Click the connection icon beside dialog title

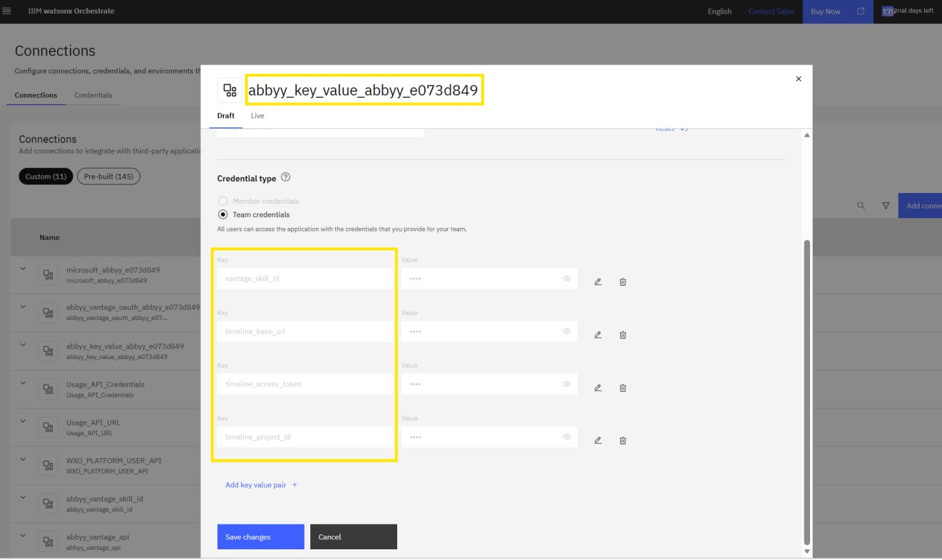coord(230,90)
